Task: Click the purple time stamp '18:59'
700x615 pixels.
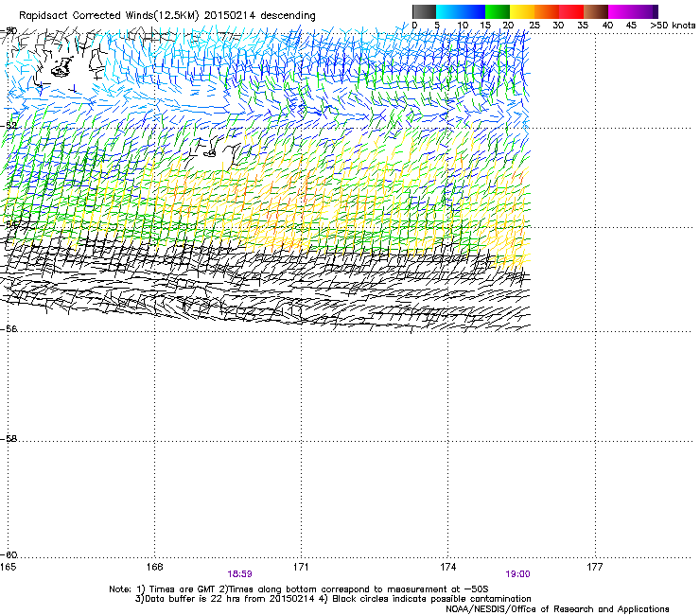Action: 239,574
